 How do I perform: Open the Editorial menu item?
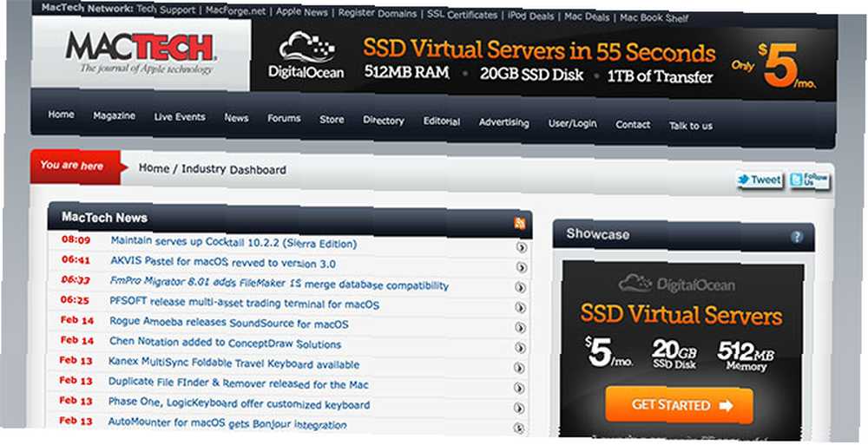[442, 121]
